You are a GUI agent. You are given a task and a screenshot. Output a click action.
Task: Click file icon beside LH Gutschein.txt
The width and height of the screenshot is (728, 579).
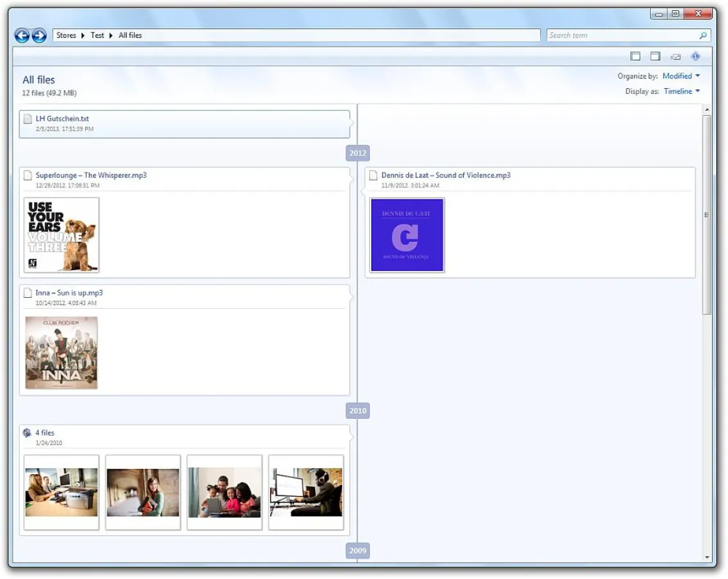[x=28, y=119]
